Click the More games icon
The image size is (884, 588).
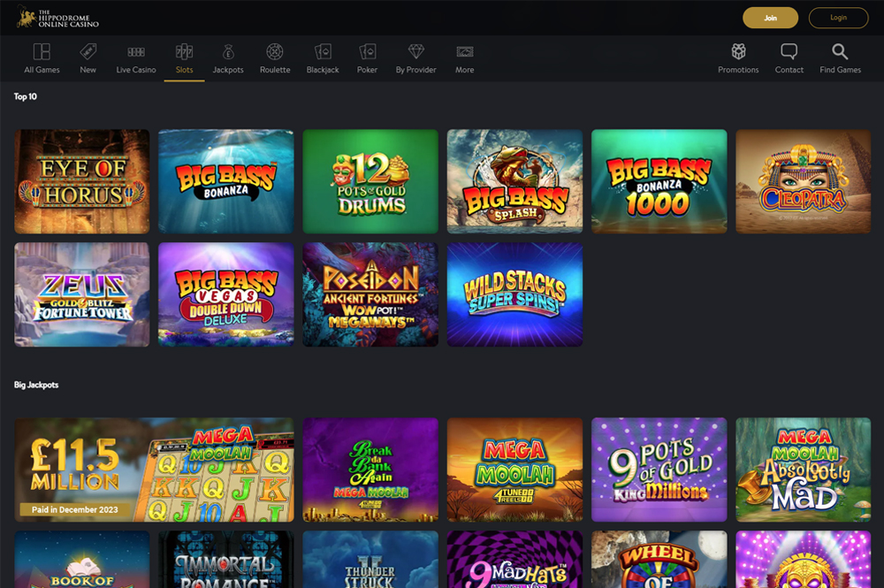tap(465, 52)
